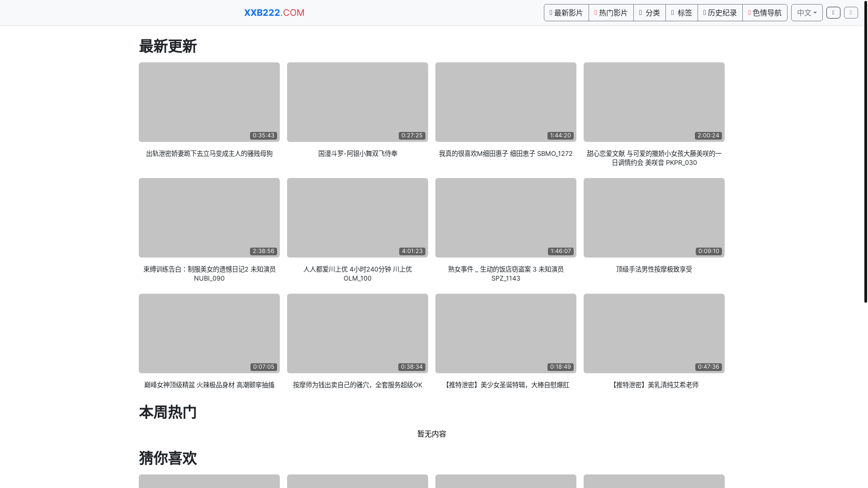Open the thumbnail with duration 1:46:07
The image size is (868, 488).
(x=506, y=218)
